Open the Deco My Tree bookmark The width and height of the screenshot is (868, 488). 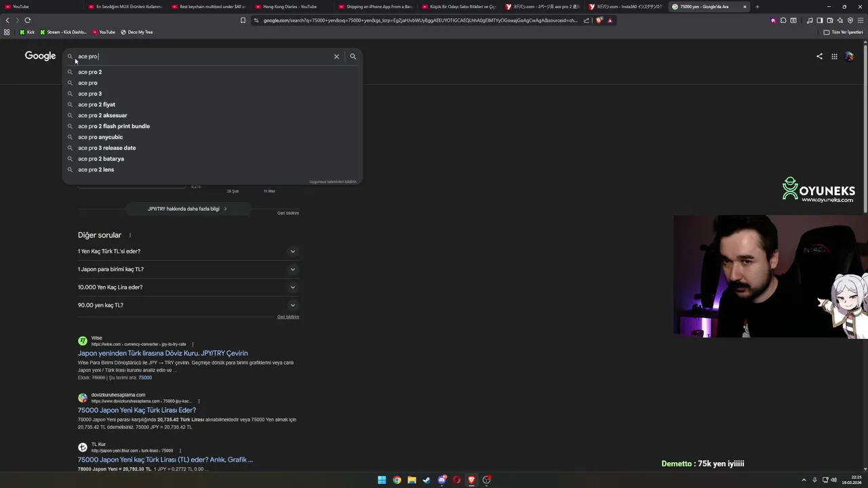(x=136, y=32)
